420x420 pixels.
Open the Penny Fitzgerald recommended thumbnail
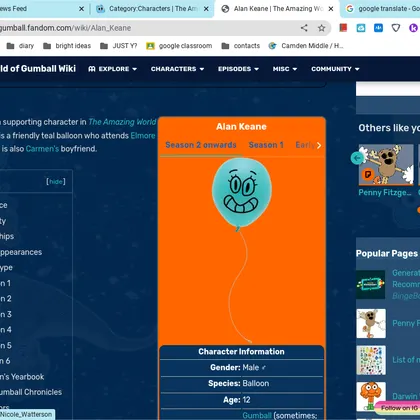pyautogui.click(x=386, y=165)
